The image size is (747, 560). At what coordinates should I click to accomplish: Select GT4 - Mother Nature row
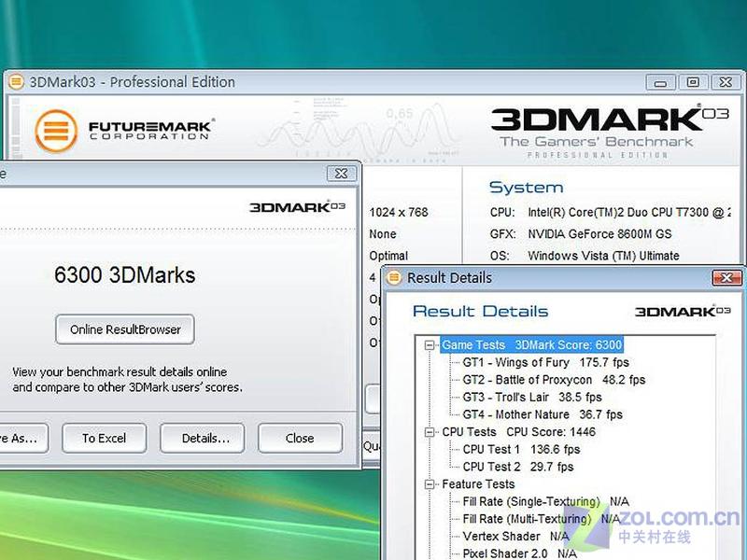point(543,414)
